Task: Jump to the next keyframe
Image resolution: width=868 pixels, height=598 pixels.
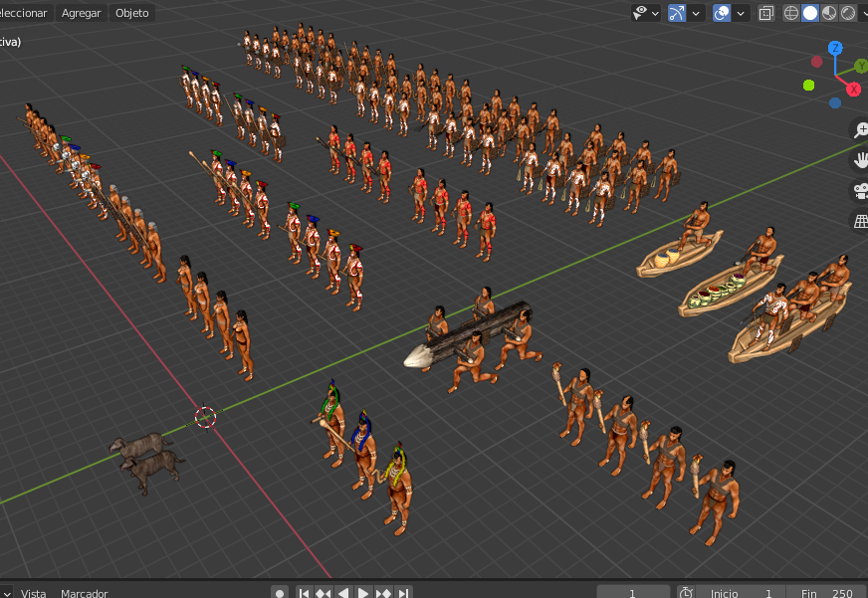Action: tap(383, 593)
